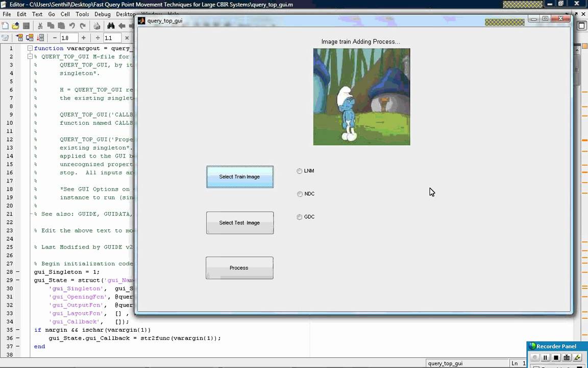Open the Cell menu
The image size is (588, 368).
pos(65,14)
